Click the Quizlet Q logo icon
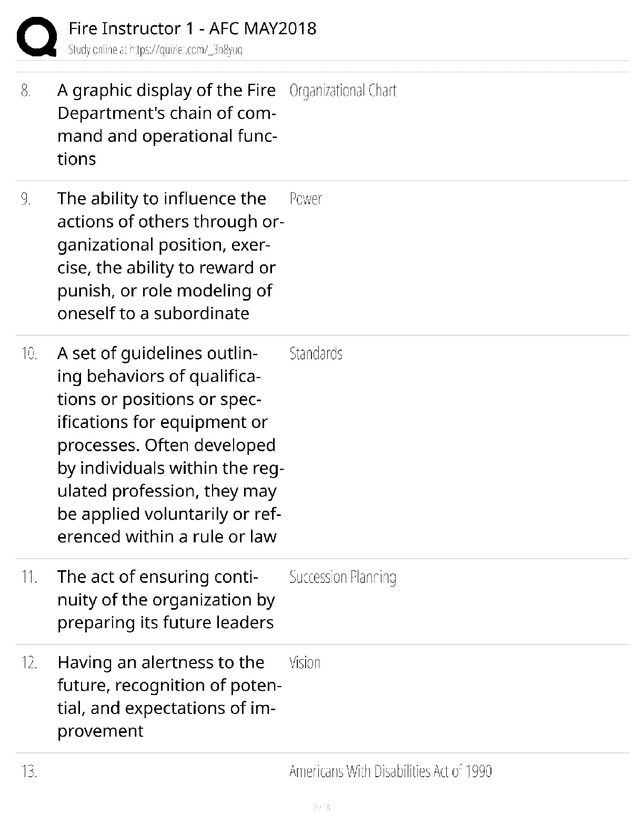The width and height of the screenshot is (644, 834). (x=37, y=36)
